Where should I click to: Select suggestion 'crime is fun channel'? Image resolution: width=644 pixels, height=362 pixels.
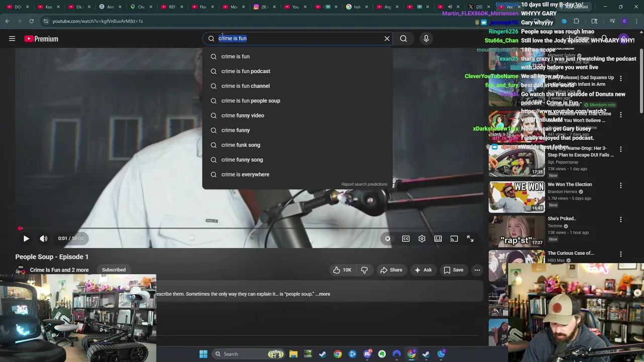[297, 86]
